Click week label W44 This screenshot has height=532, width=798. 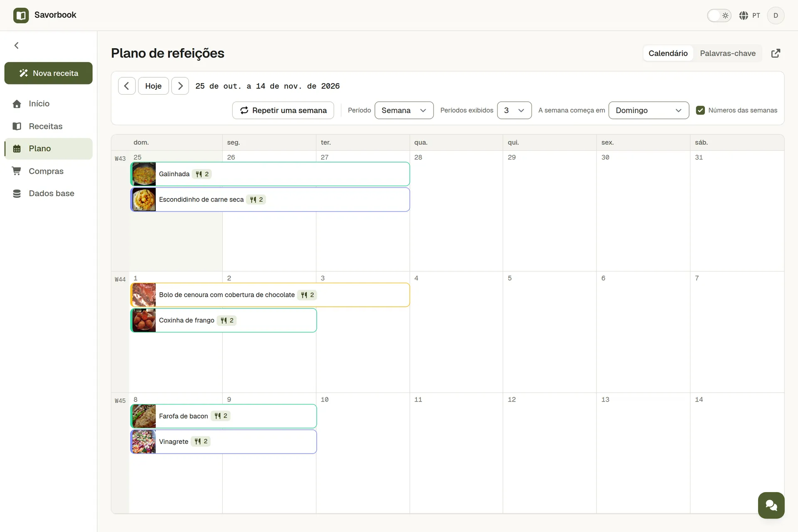click(120, 279)
